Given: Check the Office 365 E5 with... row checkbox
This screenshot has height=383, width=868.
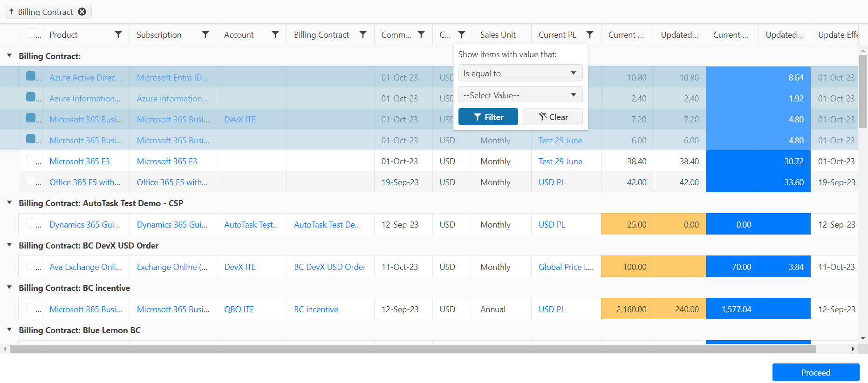Looking at the screenshot, I should pyautogui.click(x=31, y=181).
